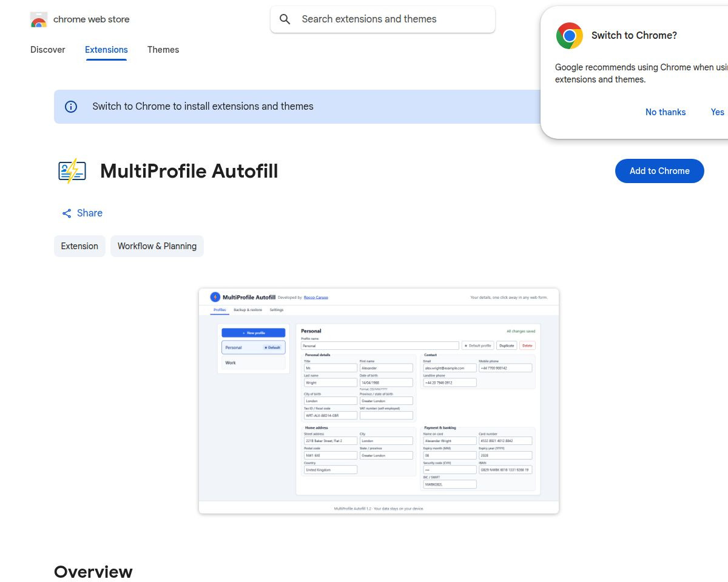Image resolution: width=728 pixels, height=582 pixels.
Task: Dismiss the popup with No thanks
Action: tap(666, 112)
